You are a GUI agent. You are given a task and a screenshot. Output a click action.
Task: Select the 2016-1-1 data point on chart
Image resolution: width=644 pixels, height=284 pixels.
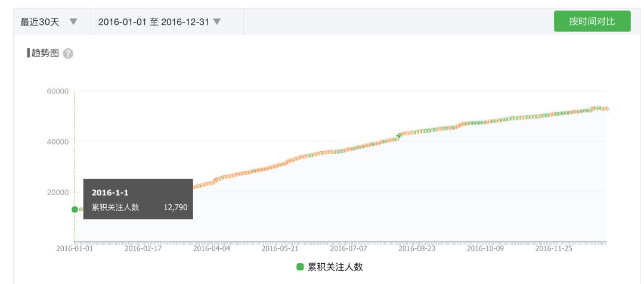(75, 210)
